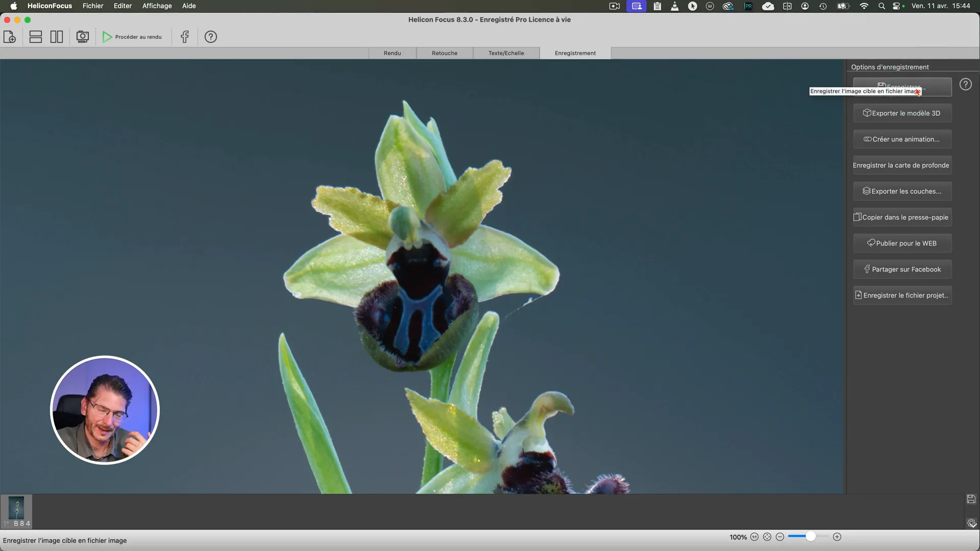Open the Apple menu

pos(14,6)
